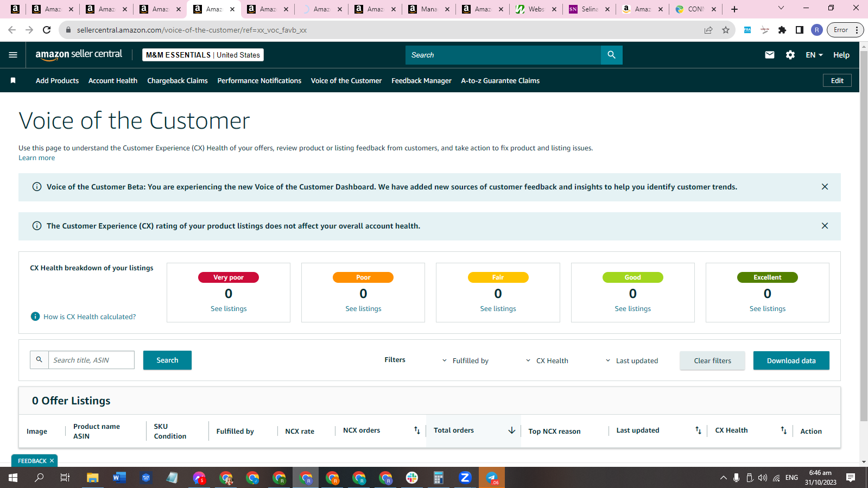Go back to the previous page

point(12,30)
